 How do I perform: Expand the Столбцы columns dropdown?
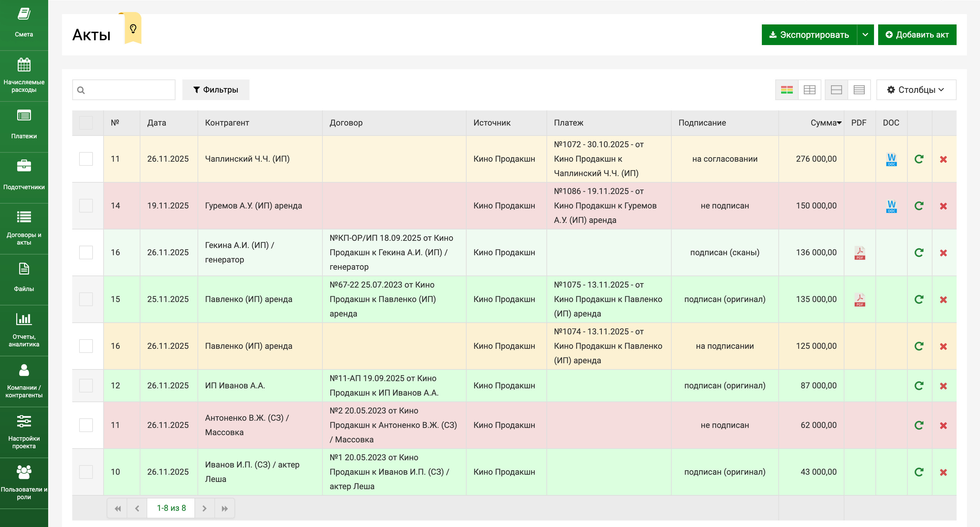916,90
